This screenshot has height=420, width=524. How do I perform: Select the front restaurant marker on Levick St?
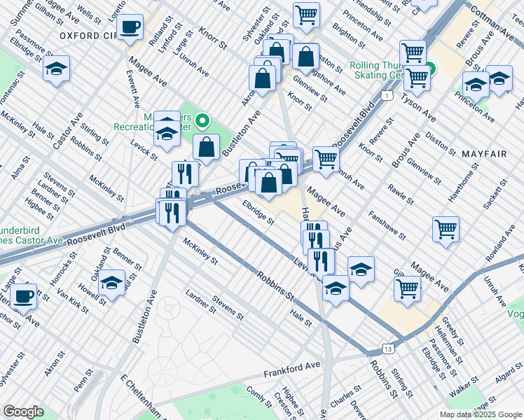coord(321,261)
